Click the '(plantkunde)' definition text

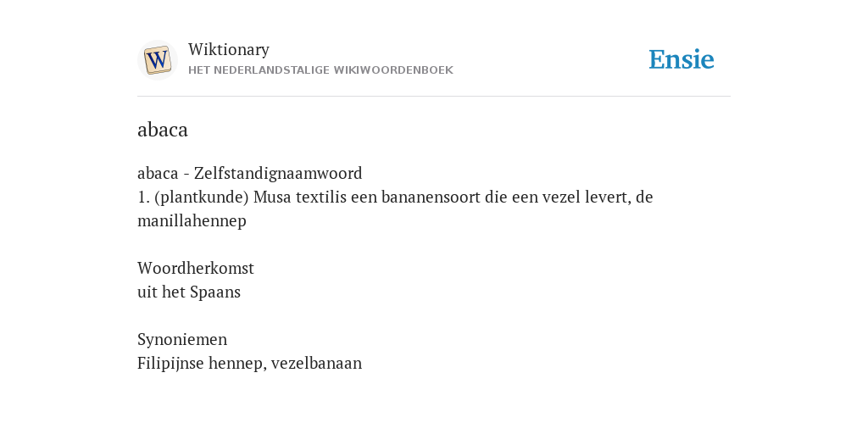coord(202,197)
